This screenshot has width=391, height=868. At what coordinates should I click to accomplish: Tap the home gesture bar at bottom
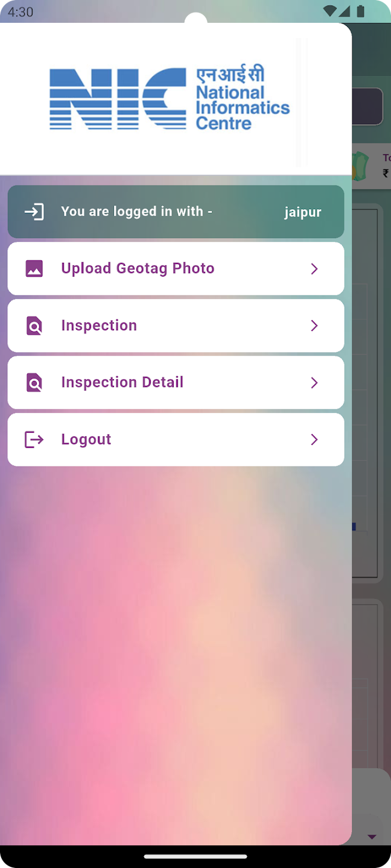[195, 857]
